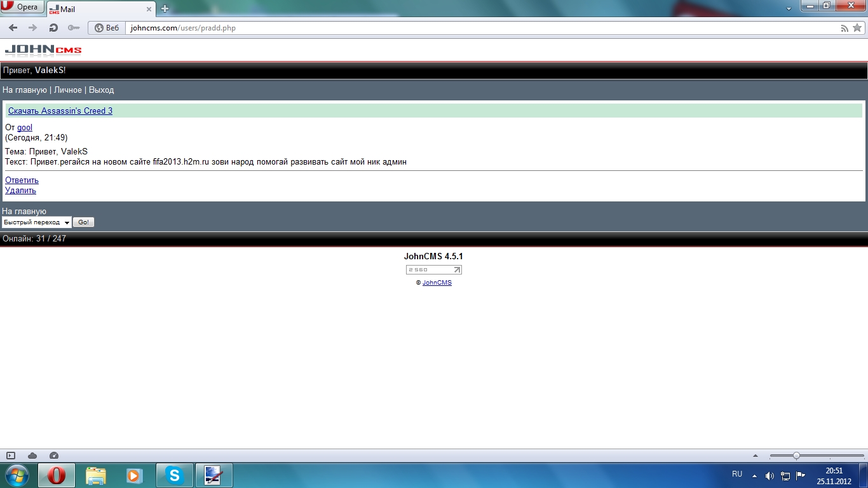Go back to the previous page

13,28
